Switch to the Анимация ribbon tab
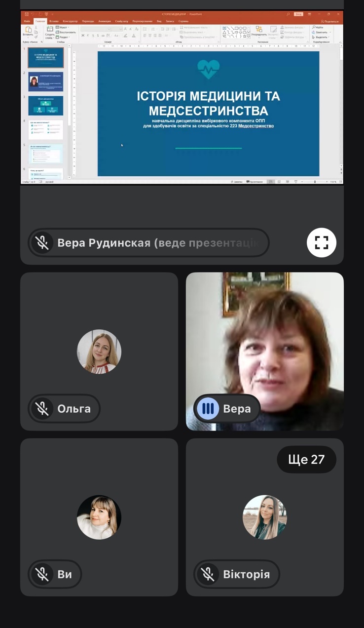The image size is (364, 628). coord(105,21)
